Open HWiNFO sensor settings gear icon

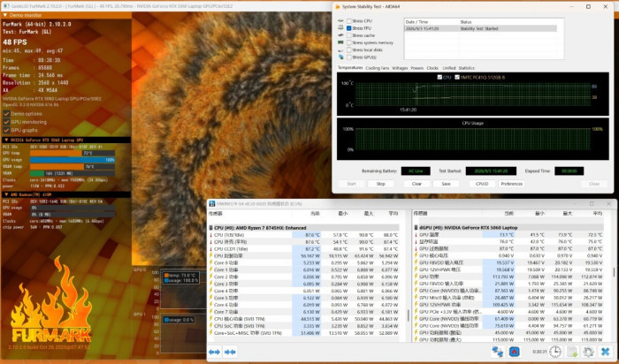588,352
